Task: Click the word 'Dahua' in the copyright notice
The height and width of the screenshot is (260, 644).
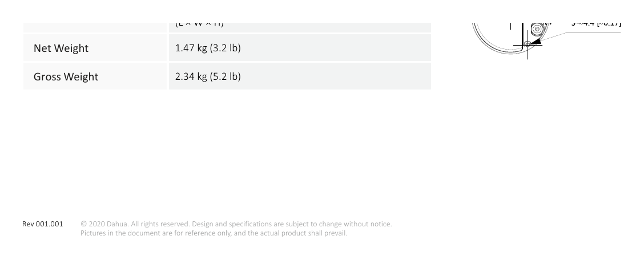Action: tap(117, 224)
